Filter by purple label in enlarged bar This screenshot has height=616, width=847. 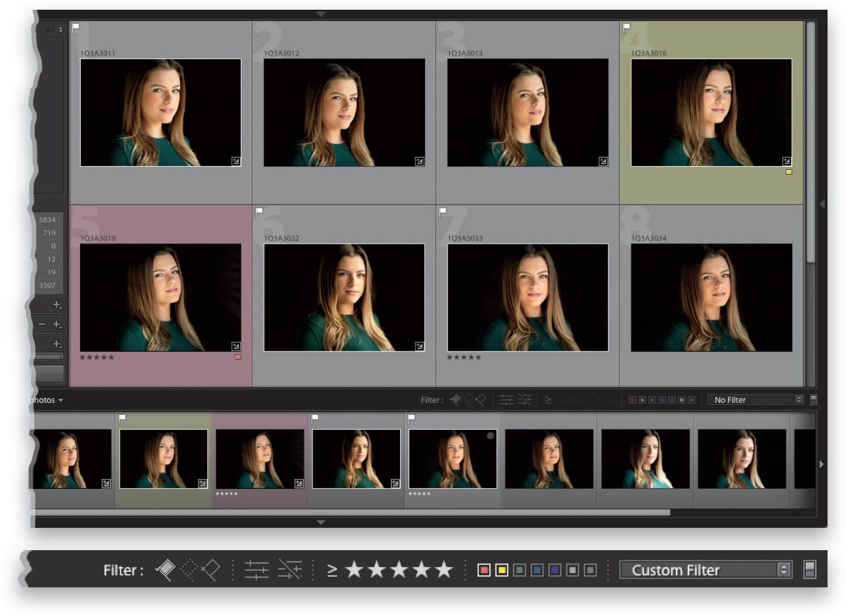[x=555, y=570]
